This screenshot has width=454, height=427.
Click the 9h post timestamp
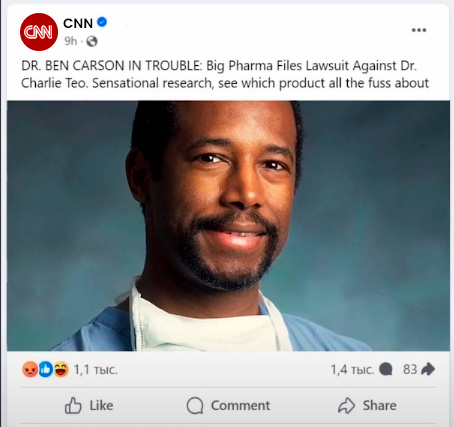tap(70, 41)
